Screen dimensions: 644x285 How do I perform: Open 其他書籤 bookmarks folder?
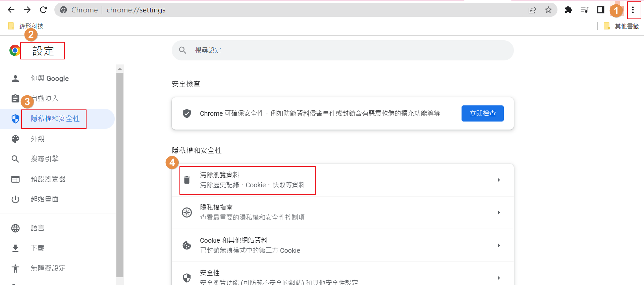[x=622, y=26]
